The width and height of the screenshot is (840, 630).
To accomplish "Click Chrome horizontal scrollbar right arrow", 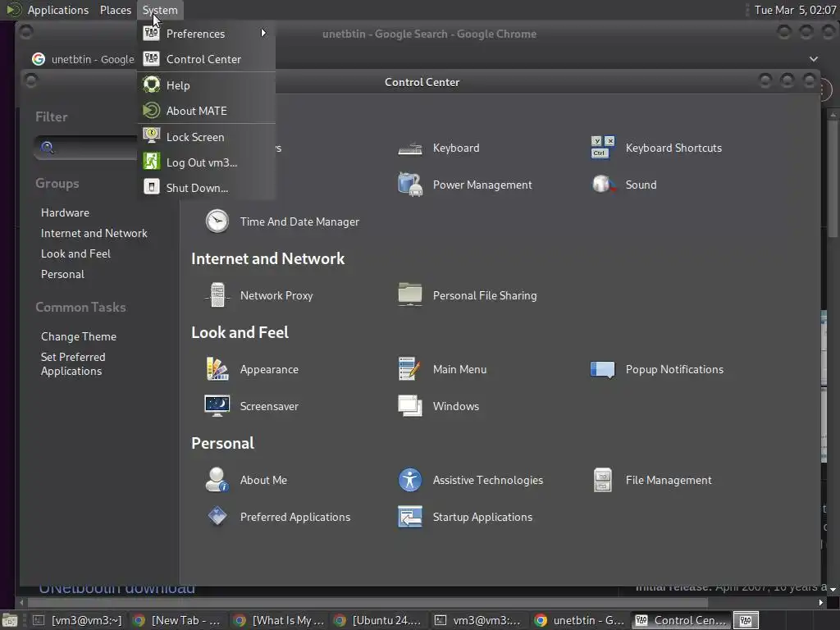I will pos(820,603).
